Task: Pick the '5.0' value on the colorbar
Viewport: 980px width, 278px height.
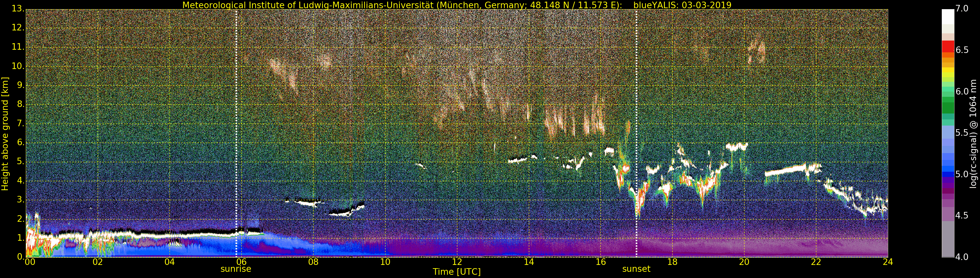Action: coord(962,174)
